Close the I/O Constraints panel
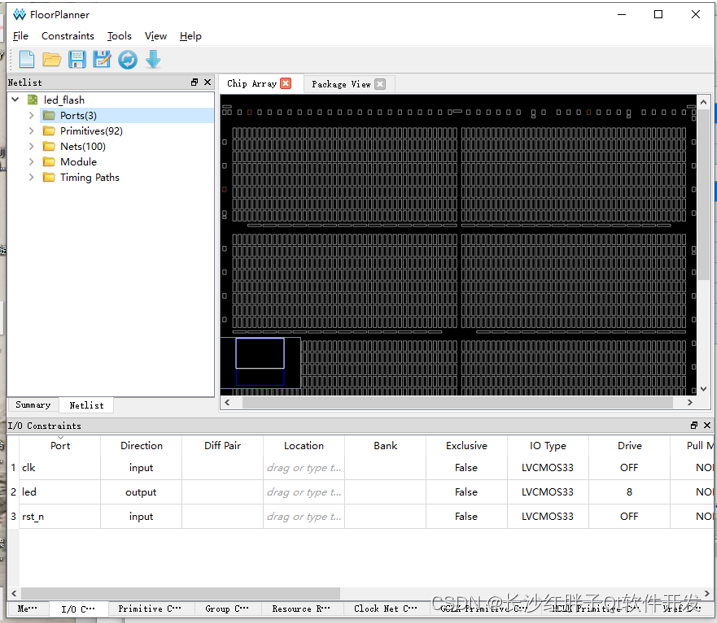The height and width of the screenshot is (623, 717). coord(707,425)
